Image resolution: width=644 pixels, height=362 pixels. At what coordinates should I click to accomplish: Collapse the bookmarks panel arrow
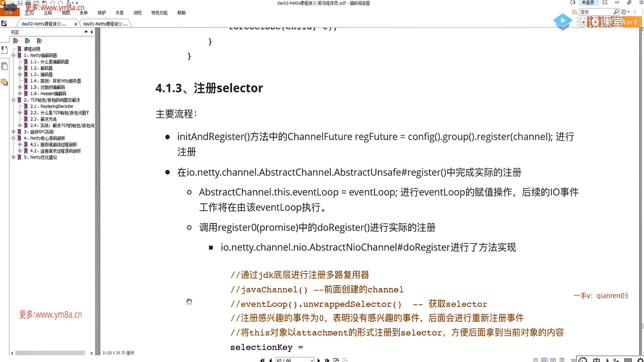[x=92, y=32]
